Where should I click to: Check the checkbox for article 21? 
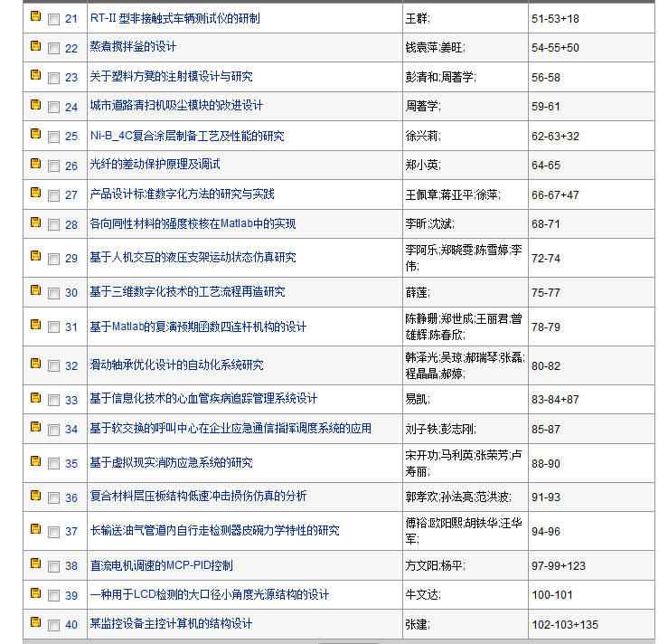pyautogui.click(x=53, y=19)
